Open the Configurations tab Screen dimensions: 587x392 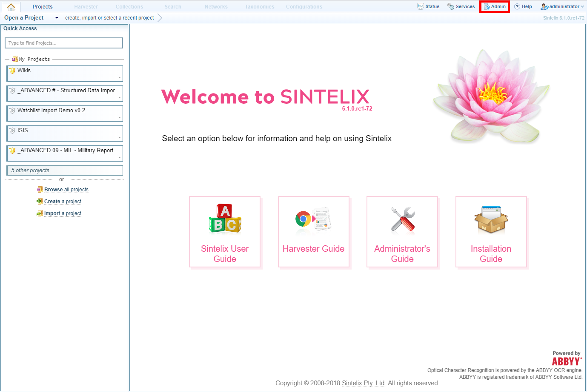click(x=304, y=7)
